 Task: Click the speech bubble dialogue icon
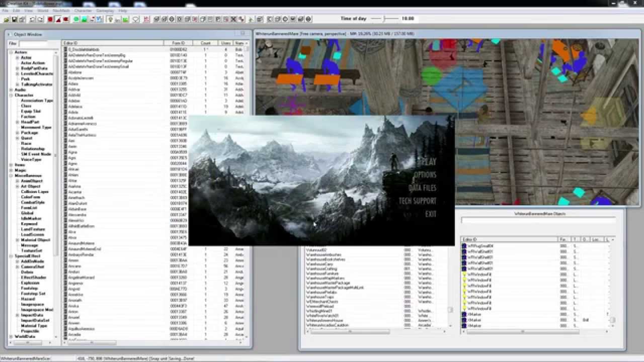[x=136, y=19]
